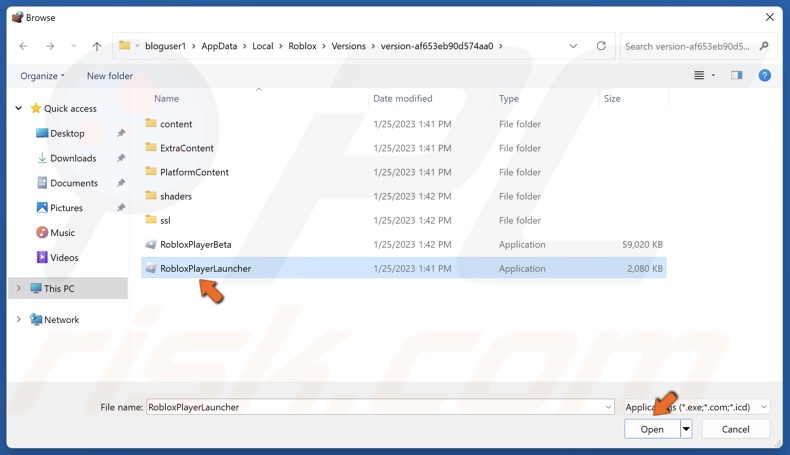Click the address bar folder icon
Screen dimensions: 790x455
124,46
